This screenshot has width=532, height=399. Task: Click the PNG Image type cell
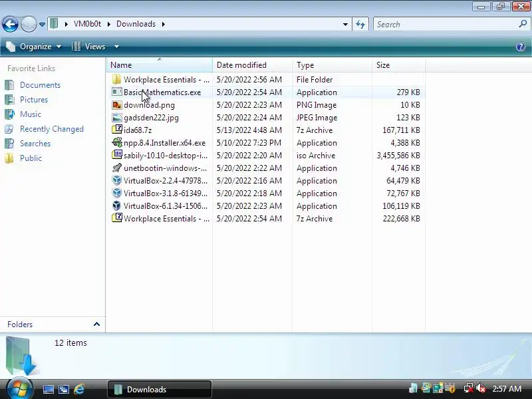click(317, 105)
